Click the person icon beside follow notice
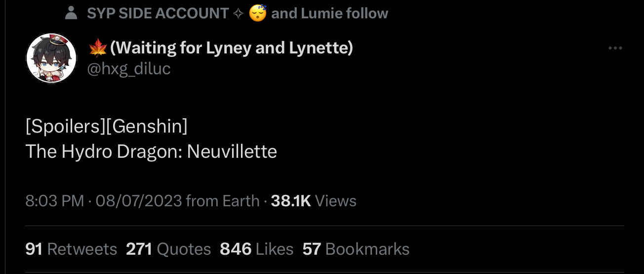Screen dimensions: 644x274 tap(72, 13)
